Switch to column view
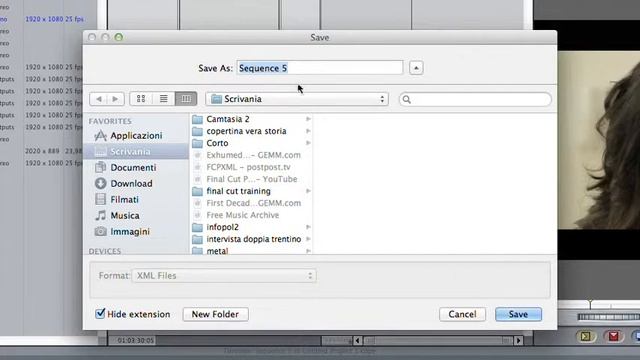The image size is (640, 360). click(x=186, y=99)
